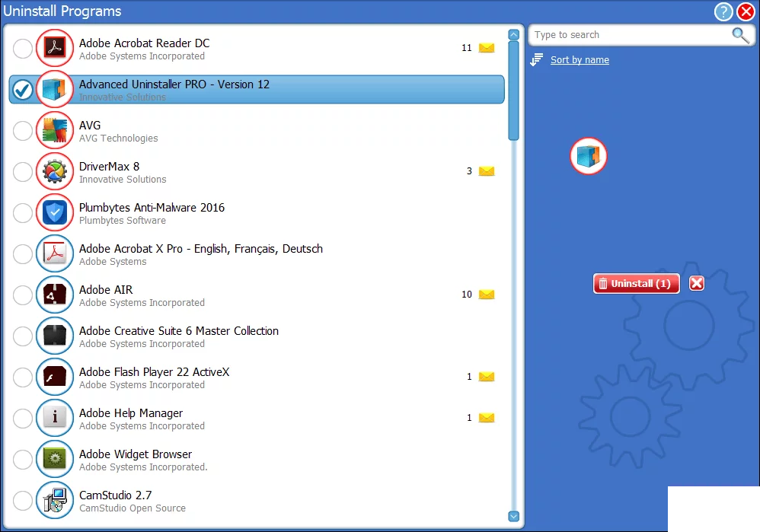Click the Plumbytes Anti-Malware shield icon
The width and height of the screenshot is (760, 532).
point(55,212)
